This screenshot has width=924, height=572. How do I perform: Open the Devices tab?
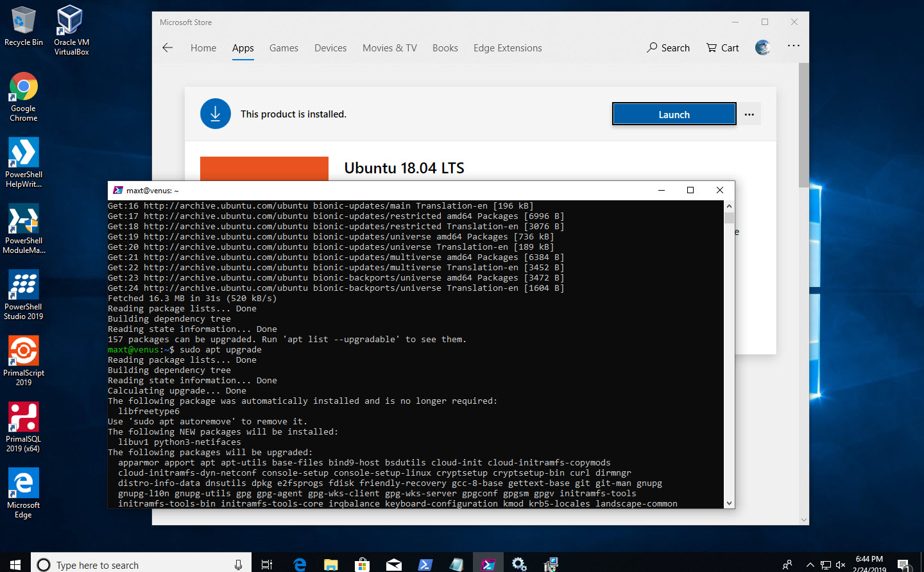pyautogui.click(x=330, y=48)
